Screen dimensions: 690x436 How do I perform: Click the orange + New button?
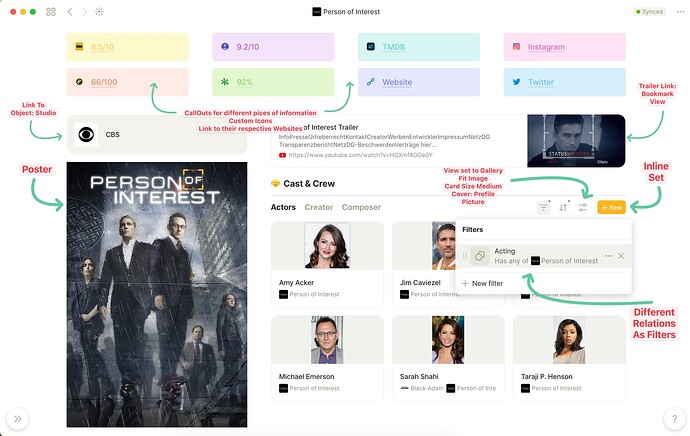click(611, 207)
